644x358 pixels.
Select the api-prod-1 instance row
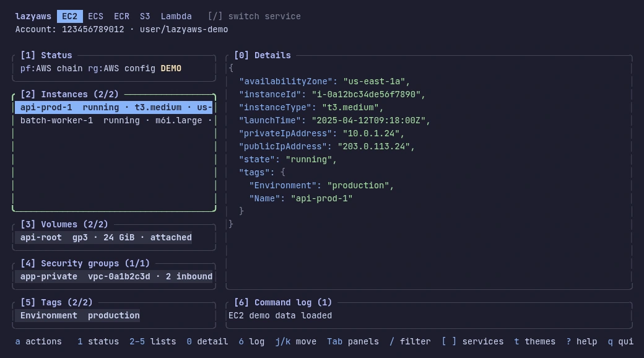click(x=114, y=108)
